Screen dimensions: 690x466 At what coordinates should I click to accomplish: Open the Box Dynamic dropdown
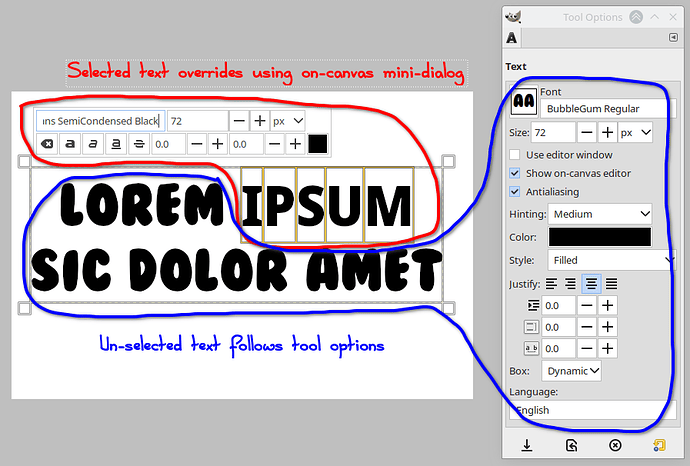pyautogui.click(x=572, y=371)
